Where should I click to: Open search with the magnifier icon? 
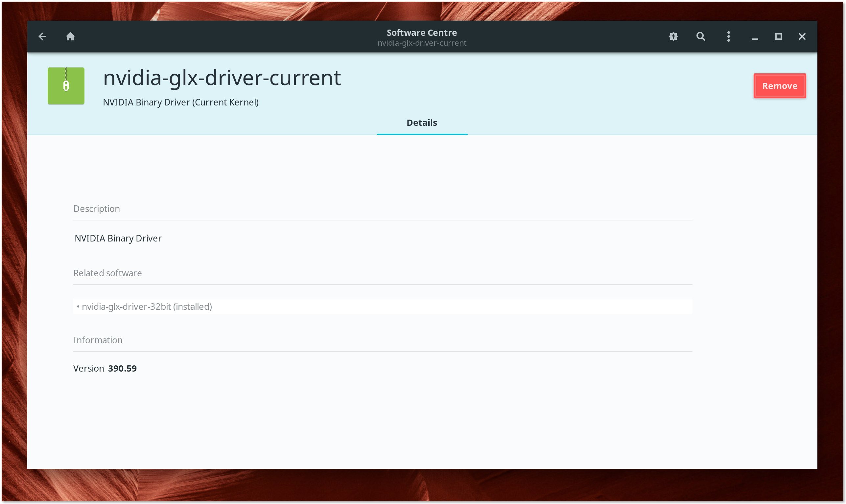pos(701,36)
